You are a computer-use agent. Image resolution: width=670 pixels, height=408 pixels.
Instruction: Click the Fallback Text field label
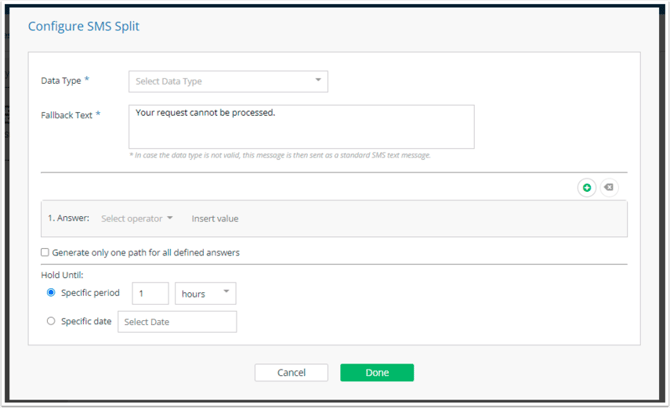point(67,115)
